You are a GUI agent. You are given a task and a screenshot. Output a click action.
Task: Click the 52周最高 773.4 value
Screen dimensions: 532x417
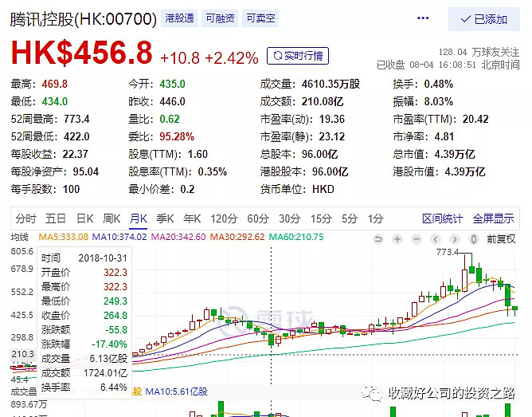coord(76,119)
